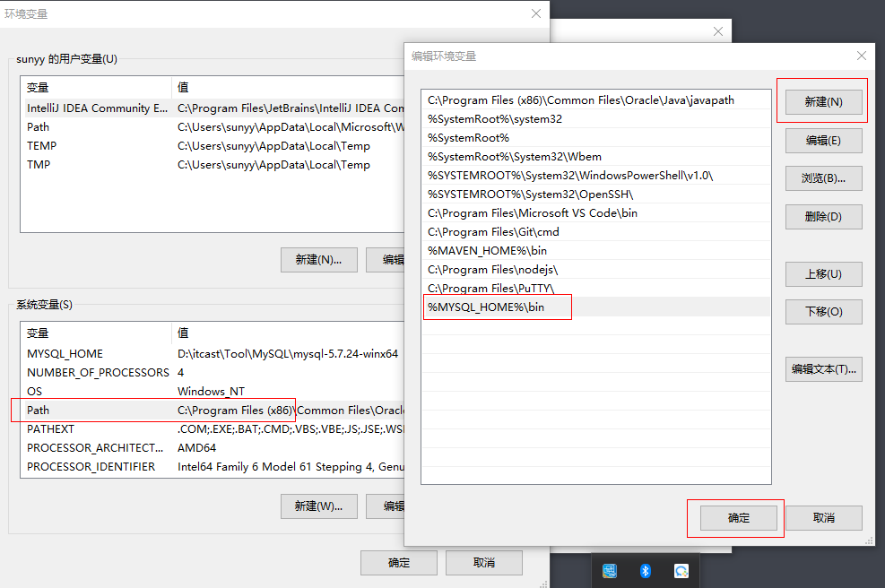Confirm with 确定 in edit dialog

point(738,518)
